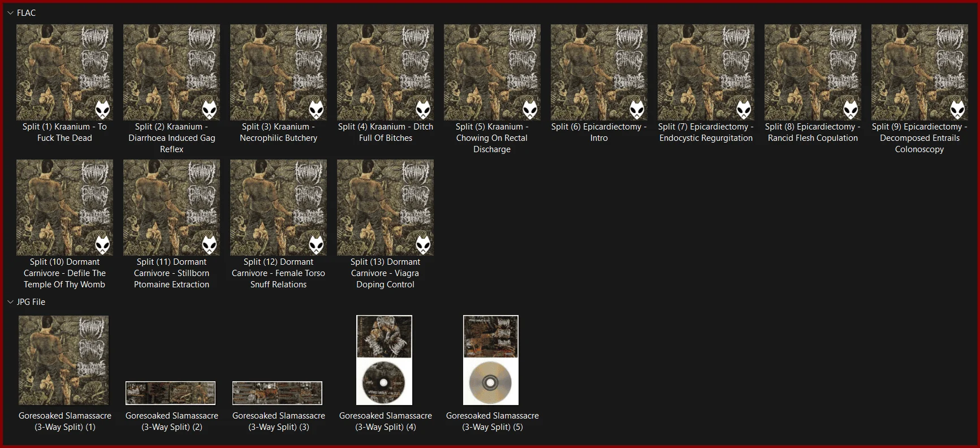Click file name 'Split (12) Dormant Carnivore - Female Torso Snuff Relations'

click(278, 273)
